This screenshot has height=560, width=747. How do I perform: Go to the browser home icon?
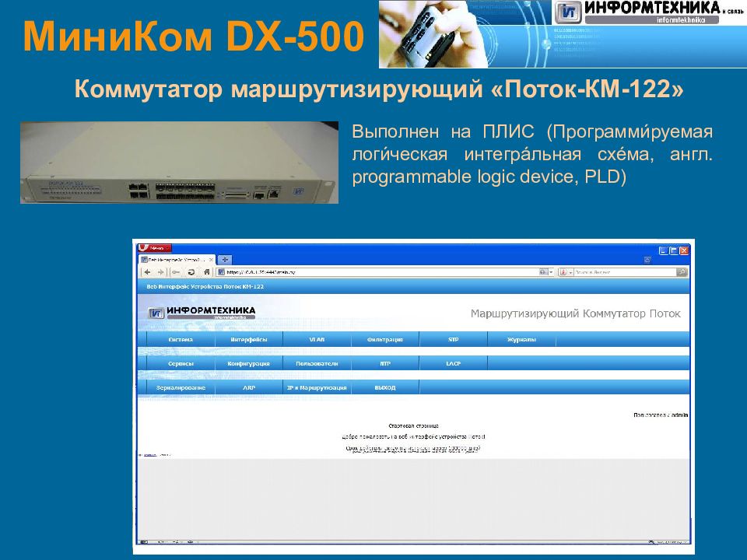[206, 272]
